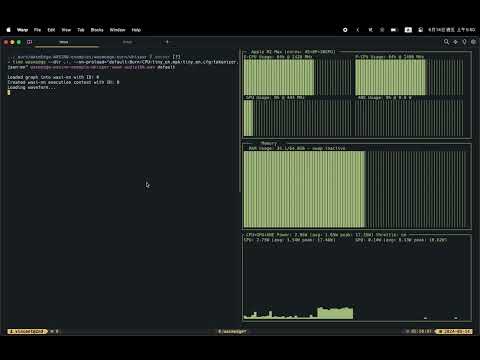The height and width of the screenshot is (360, 480).
Task: Click the menu bar date and time
Action: [x=452, y=30]
